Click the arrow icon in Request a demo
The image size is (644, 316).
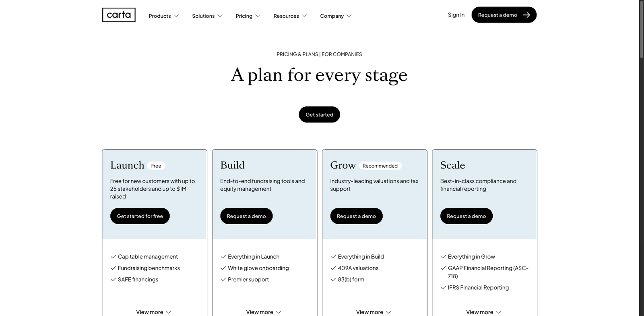pyautogui.click(x=526, y=15)
